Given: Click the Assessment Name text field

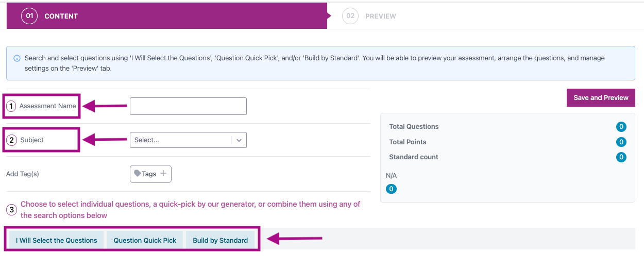Looking at the screenshot, I should (188, 106).
